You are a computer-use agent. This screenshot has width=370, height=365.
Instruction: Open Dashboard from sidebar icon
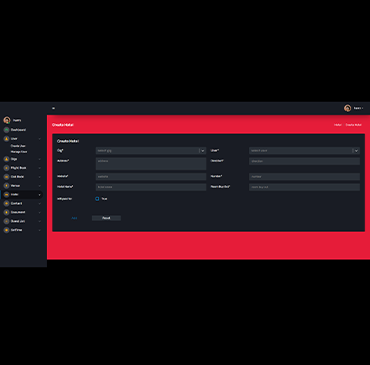(x=6, y=130)
